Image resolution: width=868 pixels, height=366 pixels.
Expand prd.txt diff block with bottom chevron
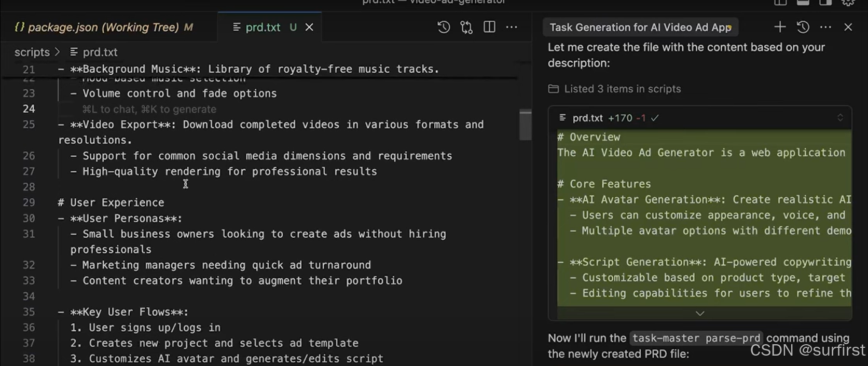tap(700, 313)
